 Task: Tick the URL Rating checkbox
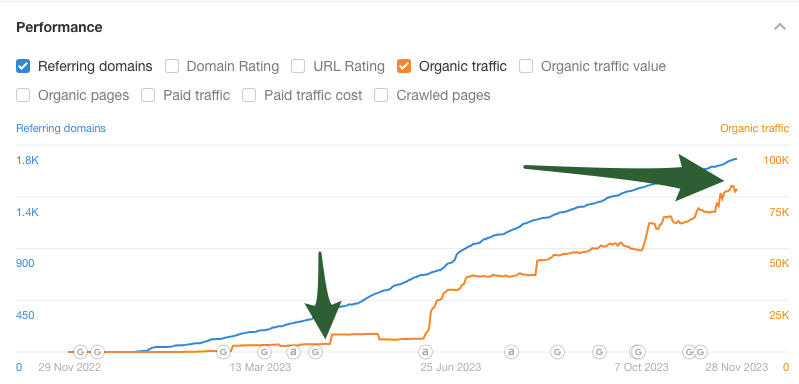pos(298,66)
